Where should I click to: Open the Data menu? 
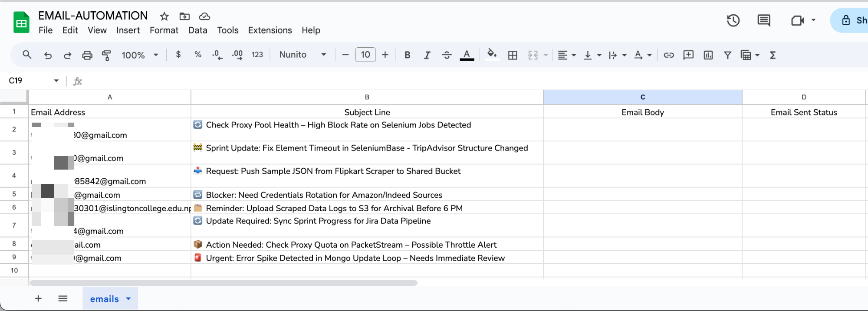point(197,30)
